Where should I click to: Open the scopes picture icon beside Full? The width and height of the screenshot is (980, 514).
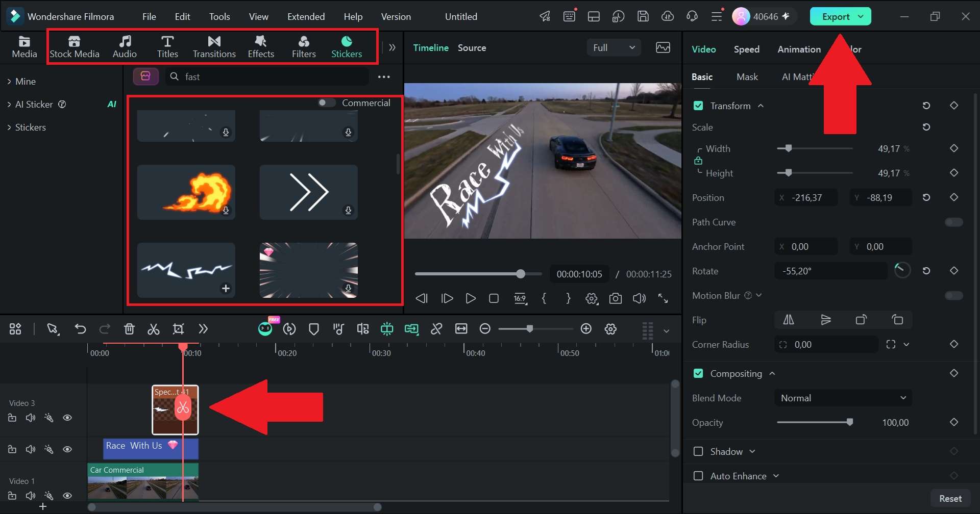663,47
